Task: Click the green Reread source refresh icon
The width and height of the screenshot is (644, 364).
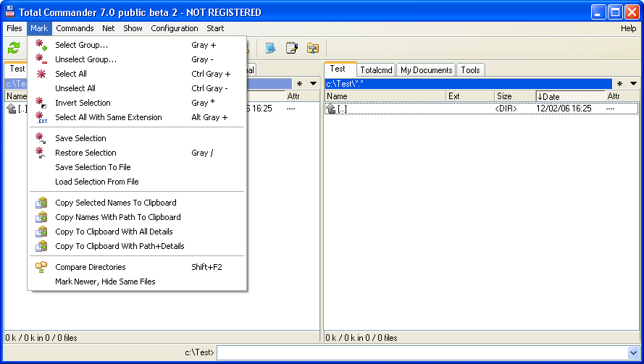Action: (14, 48)
